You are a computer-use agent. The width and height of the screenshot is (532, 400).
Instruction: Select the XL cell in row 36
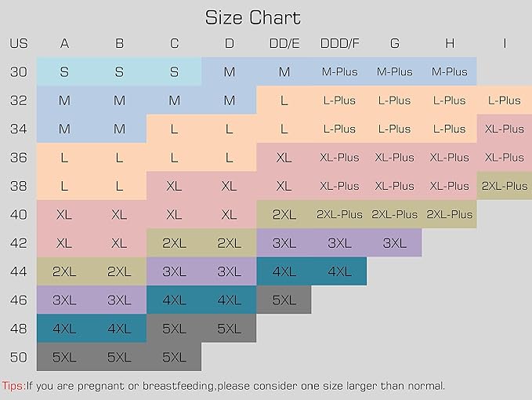click(x=284, y=158)
